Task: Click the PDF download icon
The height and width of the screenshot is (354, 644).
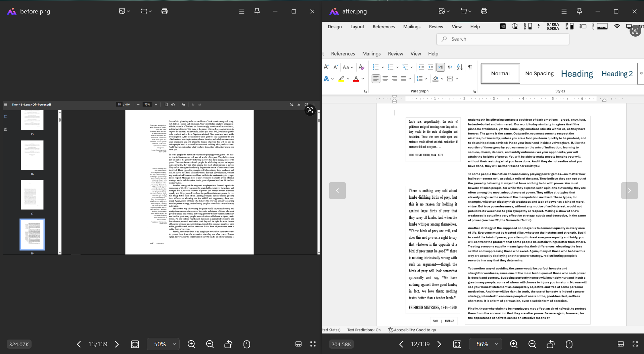Action: 299,105
